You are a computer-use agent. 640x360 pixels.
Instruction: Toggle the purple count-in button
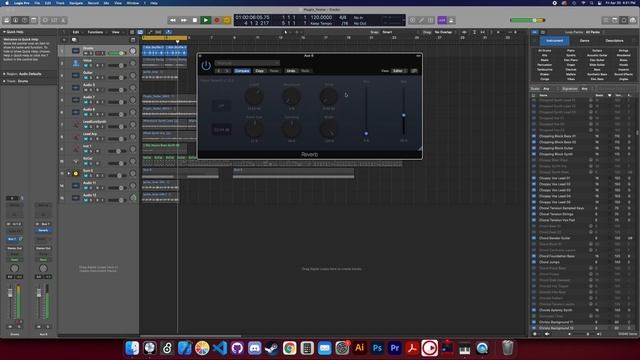[x=442, y=20]
